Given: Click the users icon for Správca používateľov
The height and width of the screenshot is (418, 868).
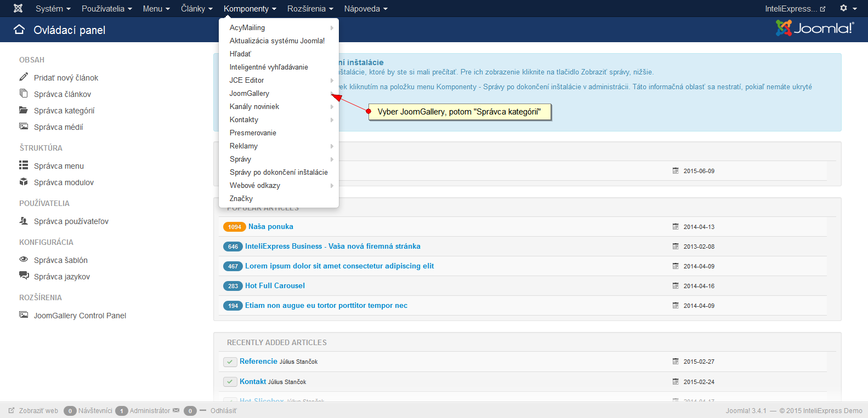Looking at the screenshot, I should click(x=24, y=221).
